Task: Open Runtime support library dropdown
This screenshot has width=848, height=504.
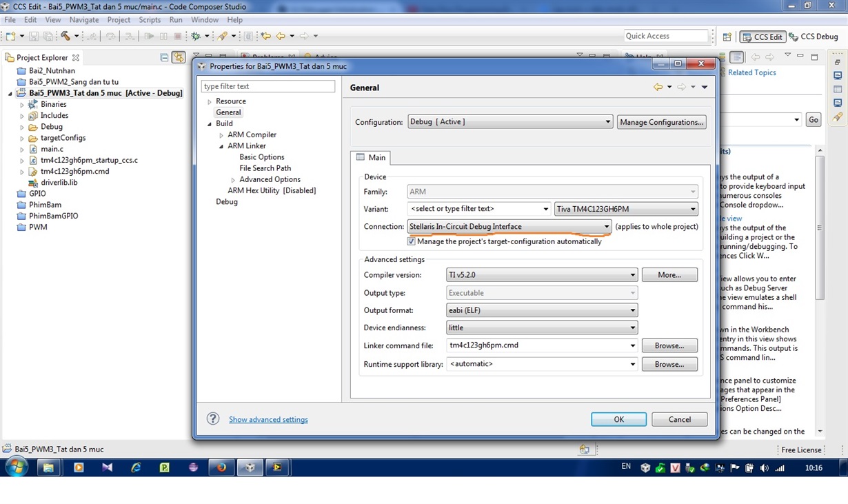Action: tap(632, 364)
